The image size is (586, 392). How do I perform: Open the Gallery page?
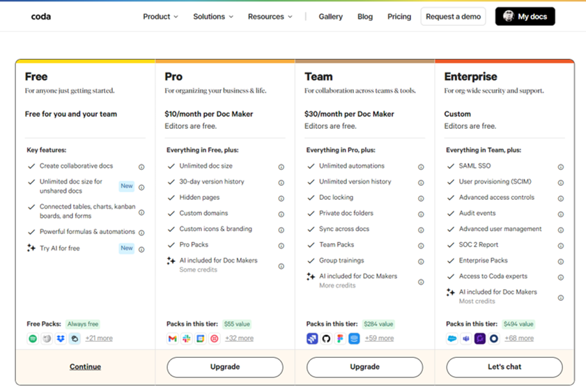click(330, 17)
